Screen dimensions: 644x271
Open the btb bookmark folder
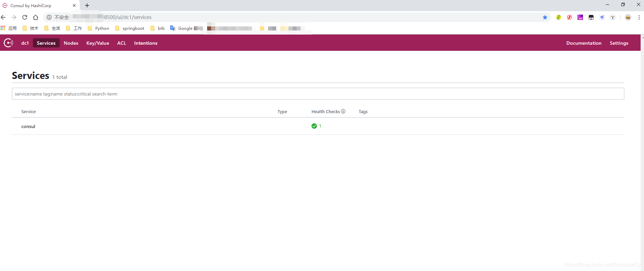(x=158, y=28)
